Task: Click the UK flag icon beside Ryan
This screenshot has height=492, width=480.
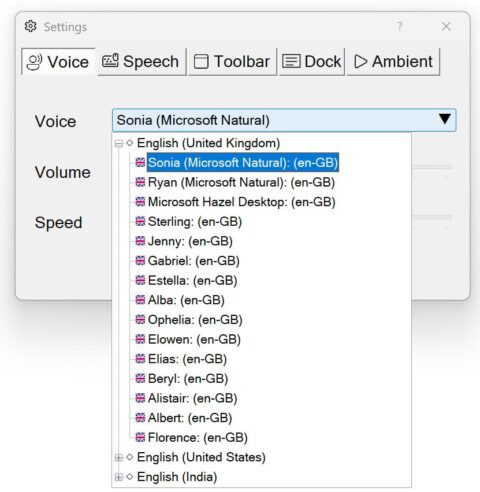Action: [x=140, y=182]
